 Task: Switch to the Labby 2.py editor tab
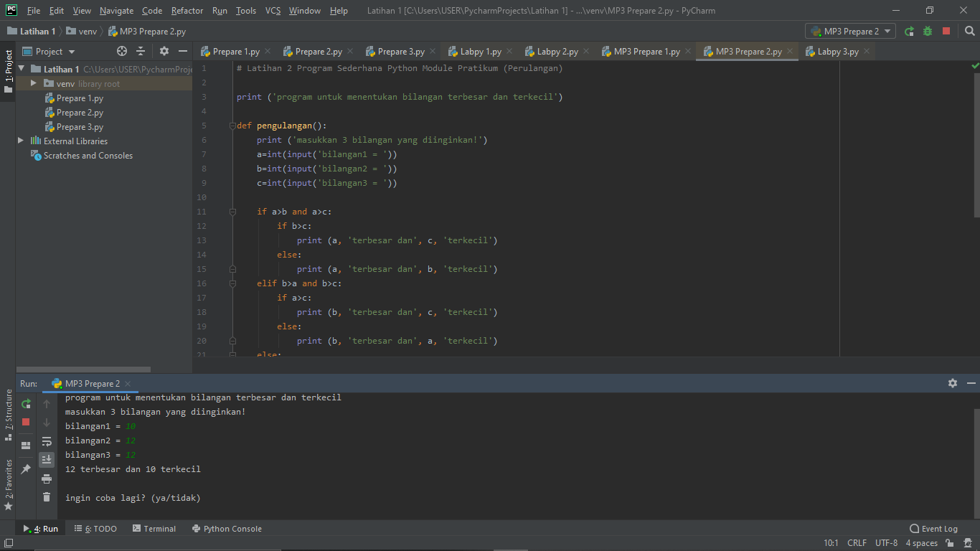tap(557, 51)
